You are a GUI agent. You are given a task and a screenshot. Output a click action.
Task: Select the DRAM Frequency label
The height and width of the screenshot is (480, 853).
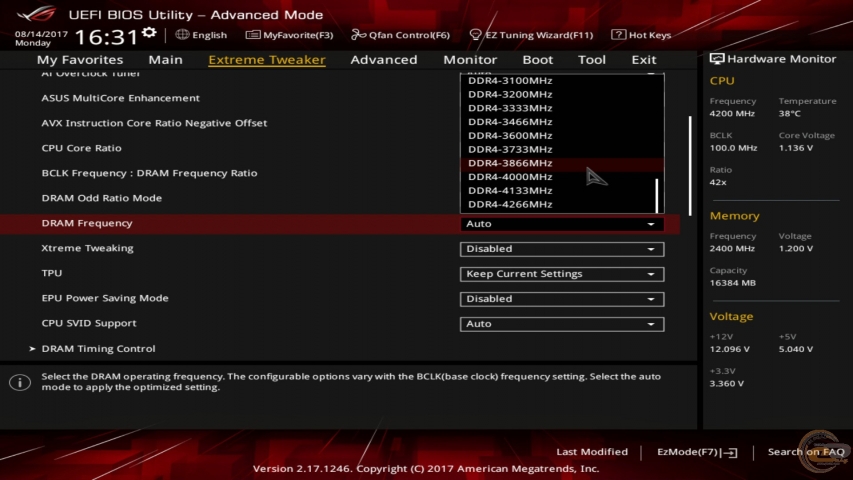(x=87, y=223)
